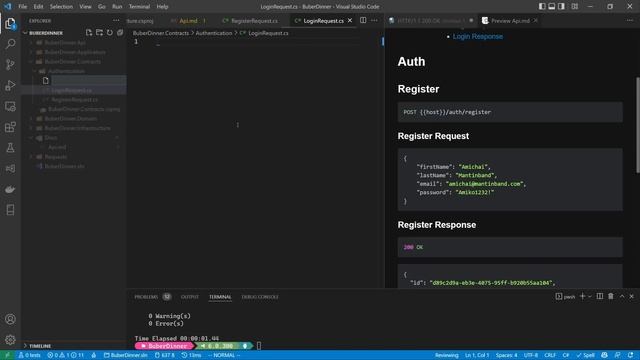The image size is (640, 360).
Task: Open the Accounts menu icon
Action: click(10, 319)
